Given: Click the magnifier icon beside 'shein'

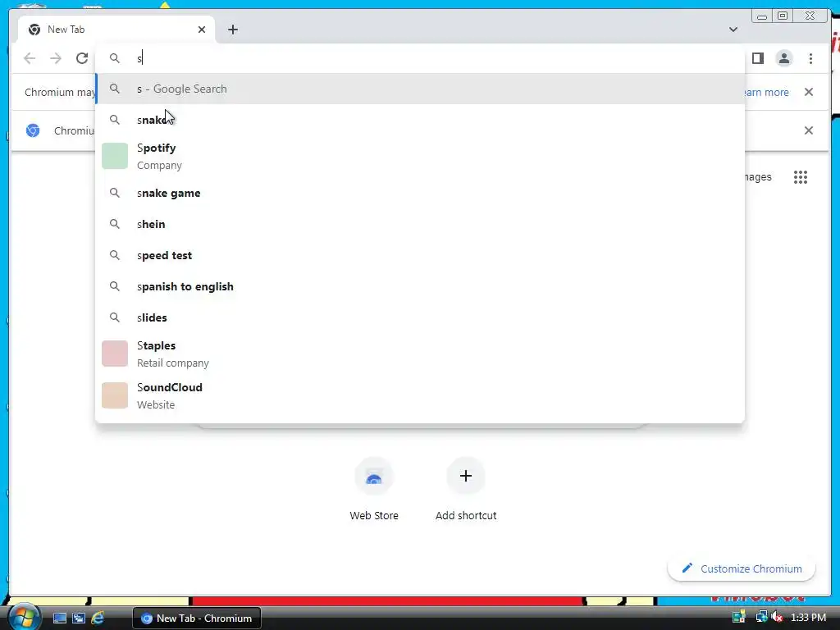Looking at the screenshot, I should 115,224.
